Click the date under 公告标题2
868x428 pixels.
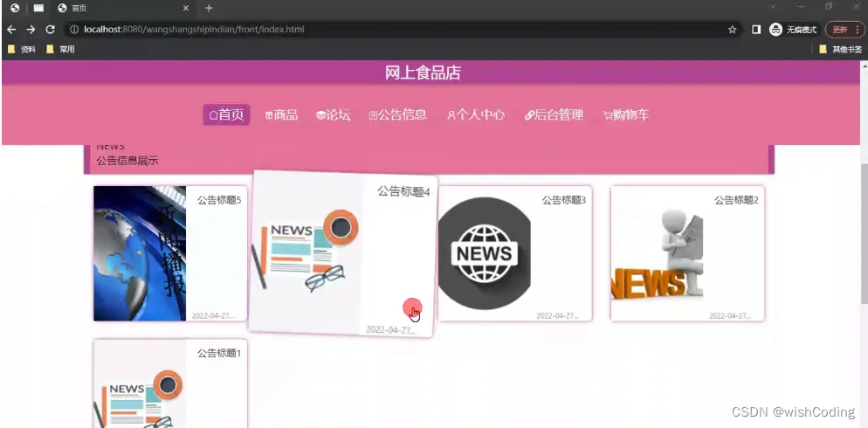730,315
